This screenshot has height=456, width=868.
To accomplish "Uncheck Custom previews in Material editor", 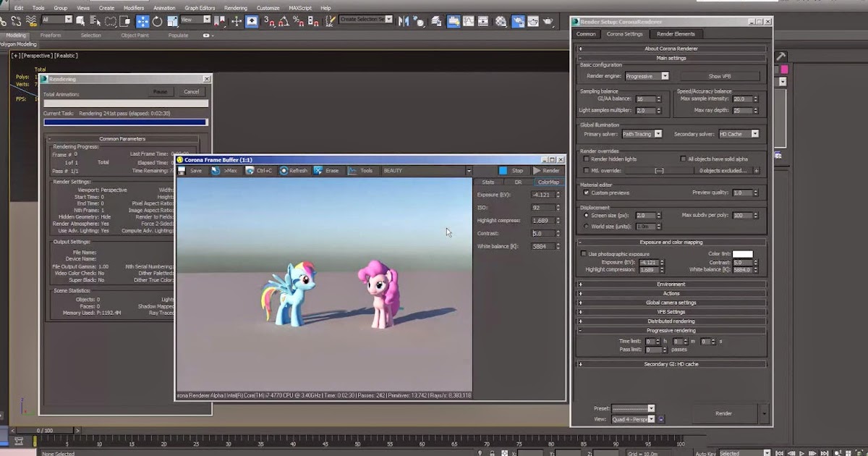I will [586, 193].
